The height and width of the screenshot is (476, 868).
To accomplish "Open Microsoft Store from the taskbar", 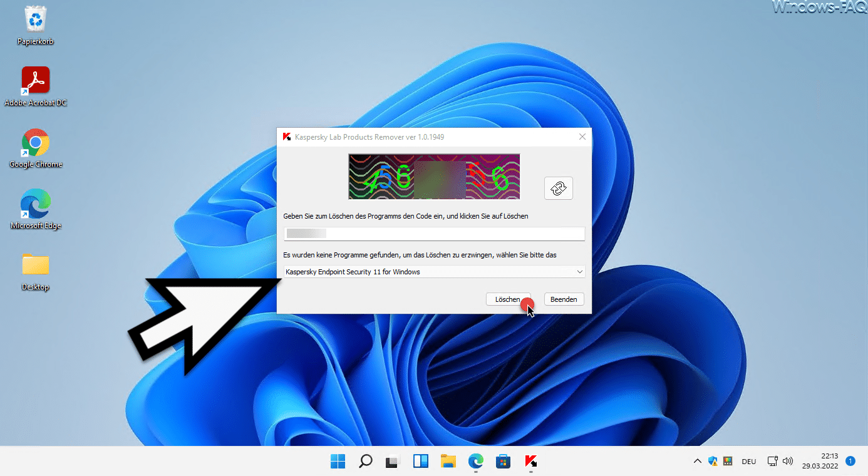I will [503, 462].
